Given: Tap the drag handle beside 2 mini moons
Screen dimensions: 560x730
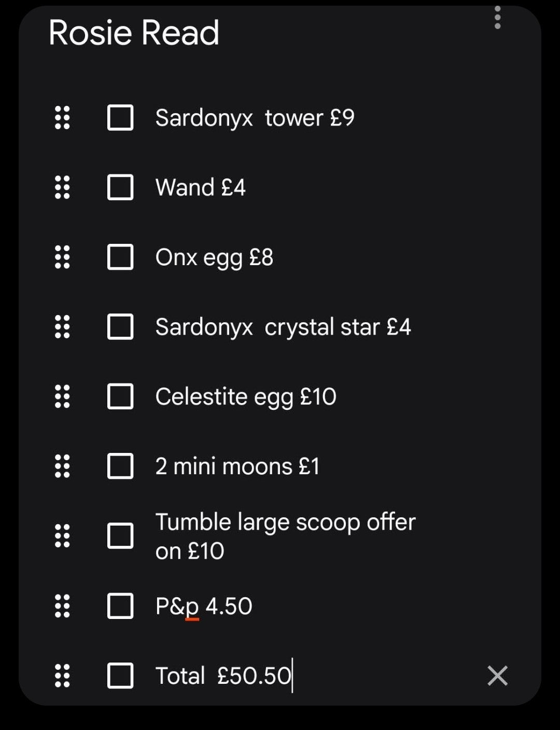Looking at the screenshot, I should (x=62, y=466).
